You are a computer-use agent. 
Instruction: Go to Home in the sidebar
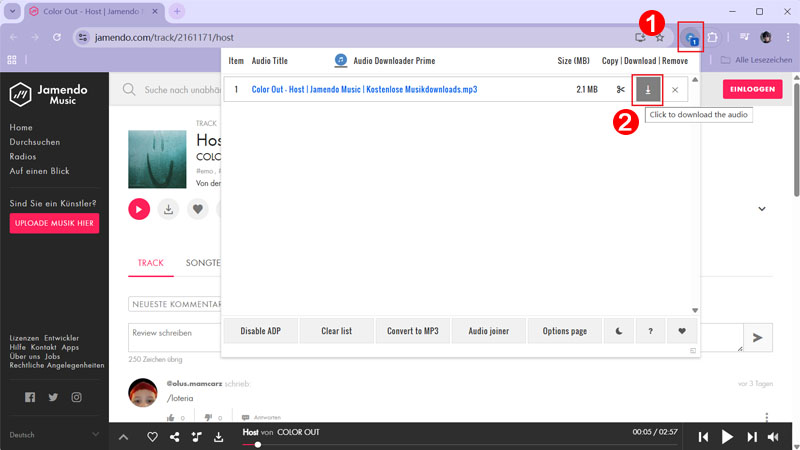tap(21, 128)
